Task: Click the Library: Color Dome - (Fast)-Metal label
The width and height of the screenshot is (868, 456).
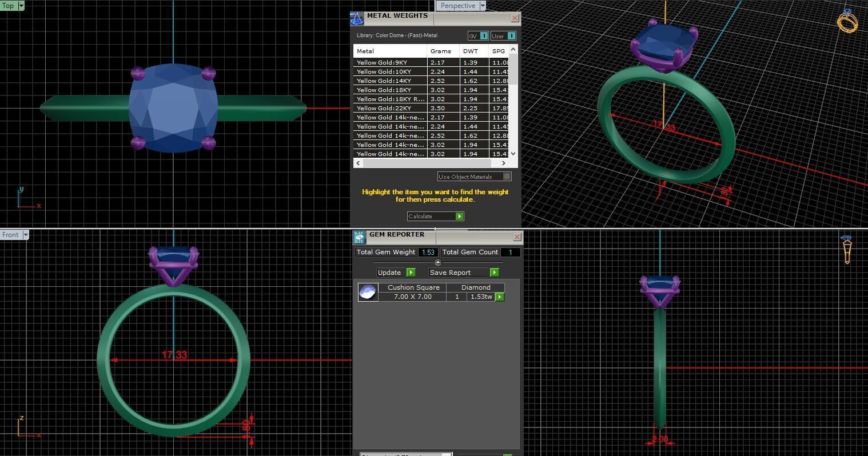Action: [397, 35]
